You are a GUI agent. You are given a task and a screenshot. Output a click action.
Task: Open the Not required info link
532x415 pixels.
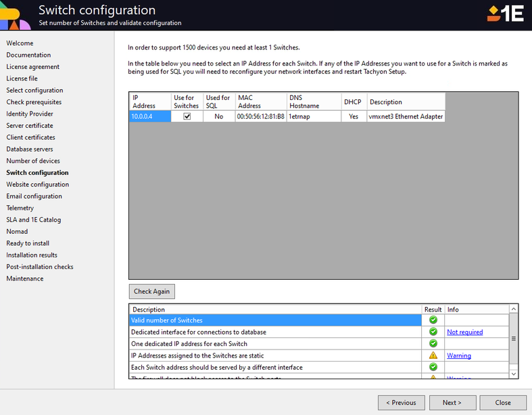(x=464, y=332)
